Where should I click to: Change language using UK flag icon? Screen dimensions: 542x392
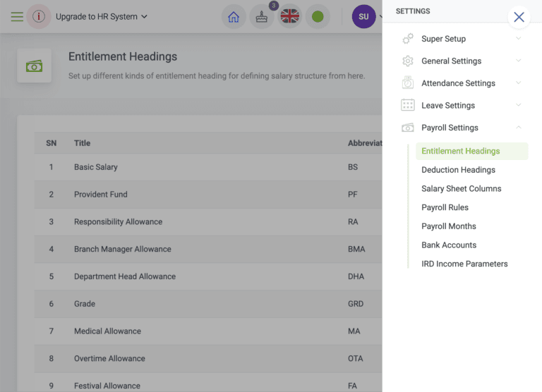pos(289,17)
